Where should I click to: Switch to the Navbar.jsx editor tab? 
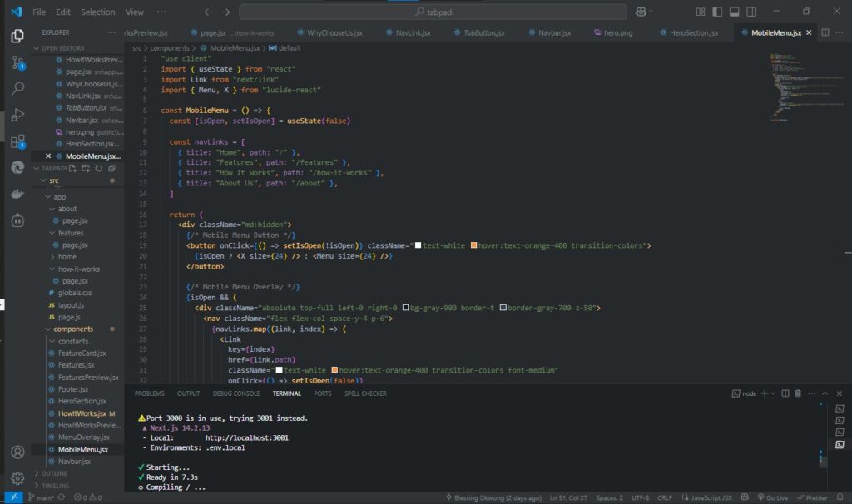[550, 32]
